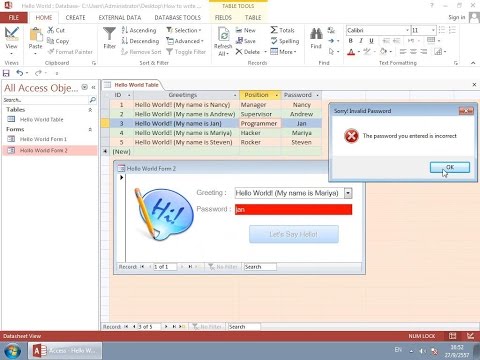Go to next record in table navigator
Screen dimensions: 480x360
tap(166, 327)
